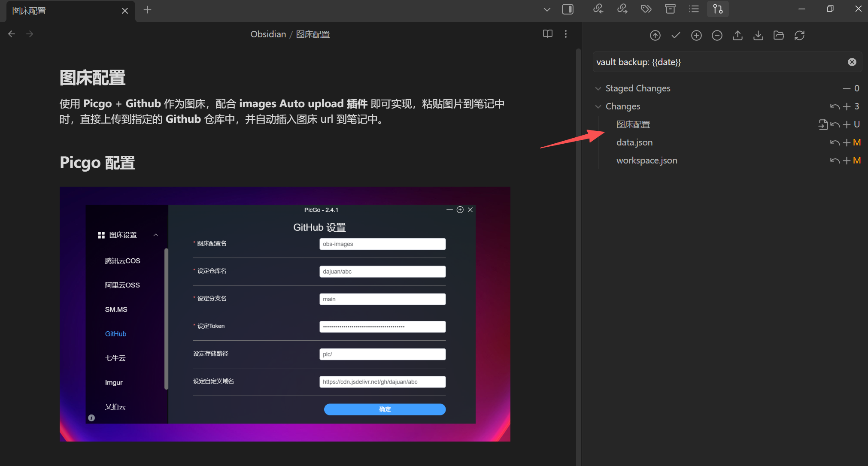This screenshot has height=466, width=868.
Task: Stage all files with circled plus icon
Action: pos(696,35)
